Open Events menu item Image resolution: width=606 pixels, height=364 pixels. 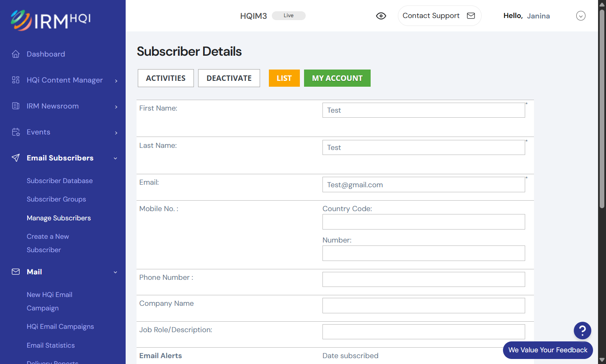point(39,132)
